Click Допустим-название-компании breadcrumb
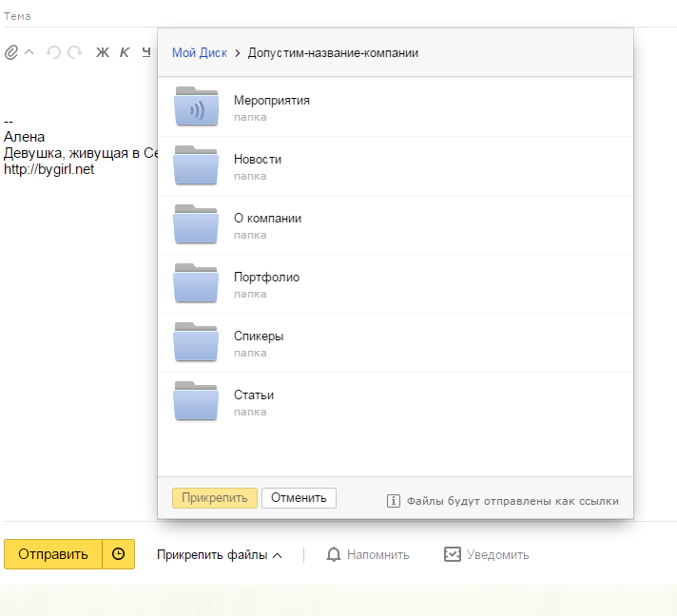The width and height of the screenshot is (677, 616). click(x=333, y=52)
